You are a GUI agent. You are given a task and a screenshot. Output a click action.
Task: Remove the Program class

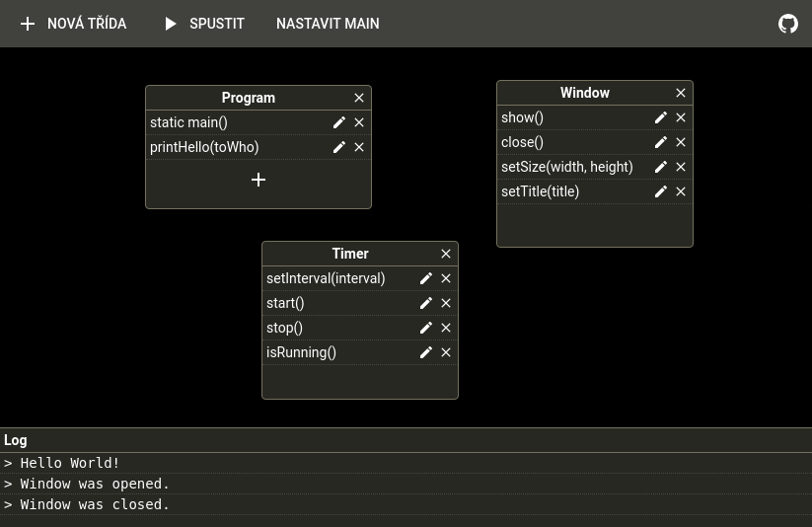(x=359, y=98)
